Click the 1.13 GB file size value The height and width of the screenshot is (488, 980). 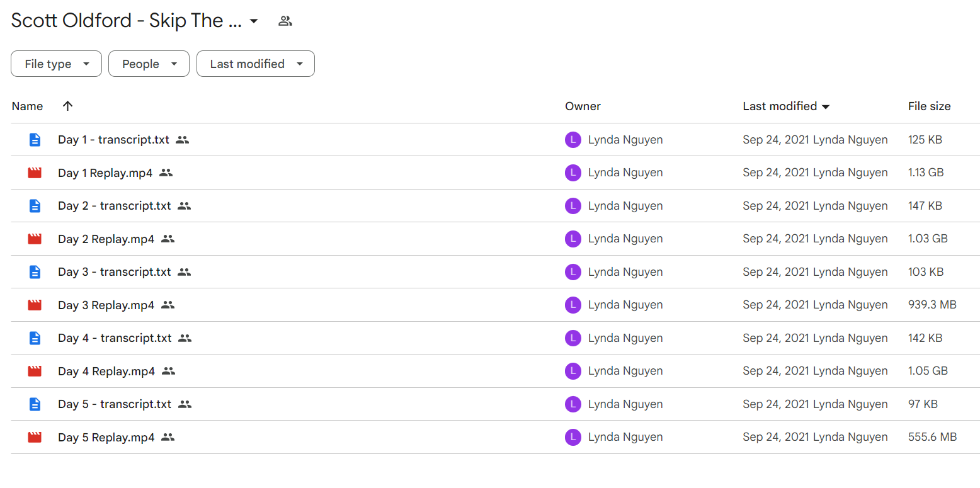926,173
